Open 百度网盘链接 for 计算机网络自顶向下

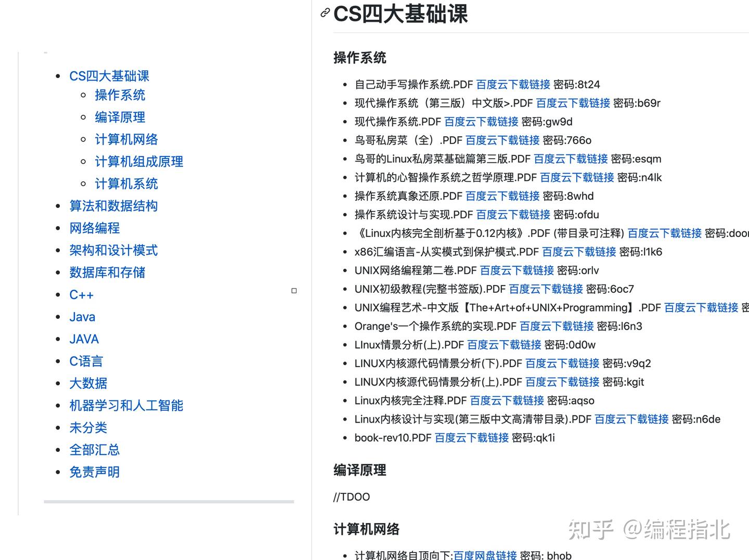pos(485,555)
